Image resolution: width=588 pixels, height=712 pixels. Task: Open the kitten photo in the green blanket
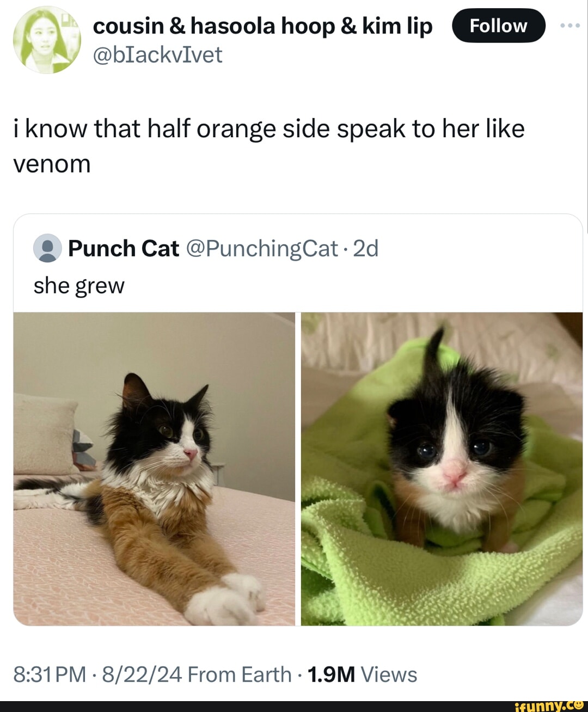(442, 469)
